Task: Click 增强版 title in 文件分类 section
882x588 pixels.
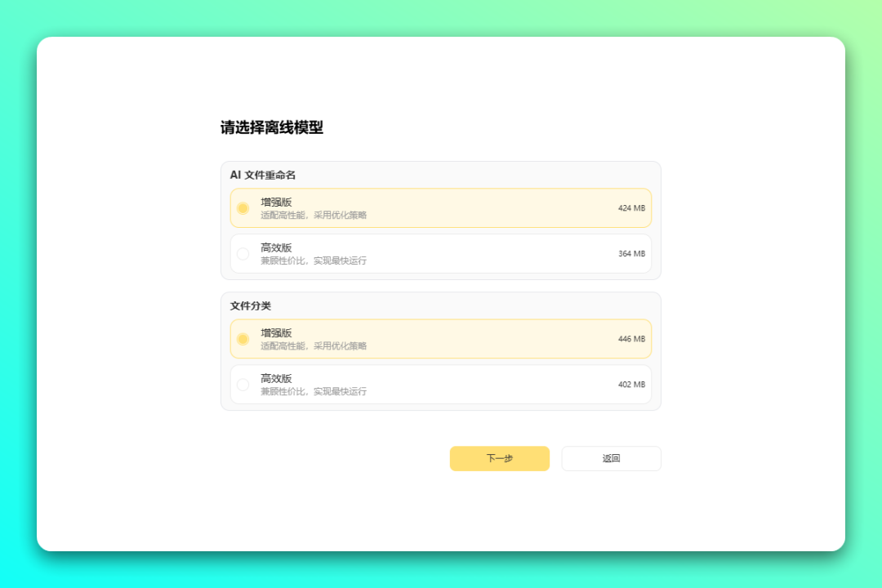Action: tap(276, 332)
